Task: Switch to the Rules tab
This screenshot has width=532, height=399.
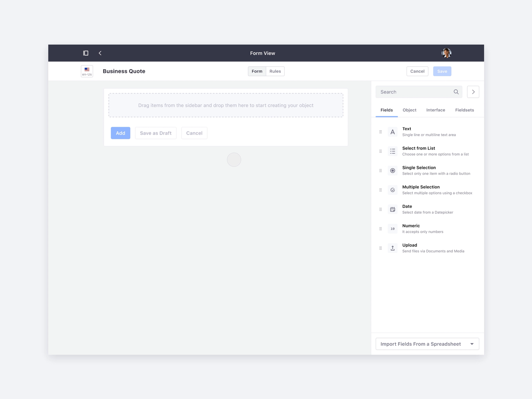Action: [275, 71]
